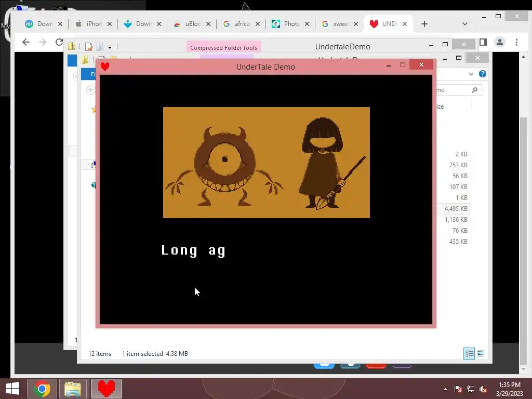This screenshot has height=399, width=532.
Task: Select the file sized 753 KB
Action: click(x=458, y=165)
